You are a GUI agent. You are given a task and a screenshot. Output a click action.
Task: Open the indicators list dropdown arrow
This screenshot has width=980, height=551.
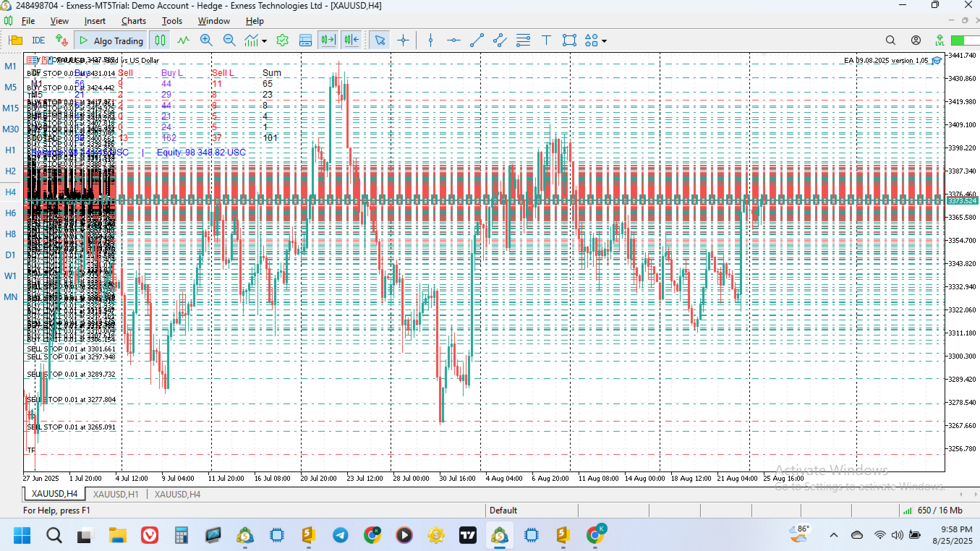click(x=265, y=41)
